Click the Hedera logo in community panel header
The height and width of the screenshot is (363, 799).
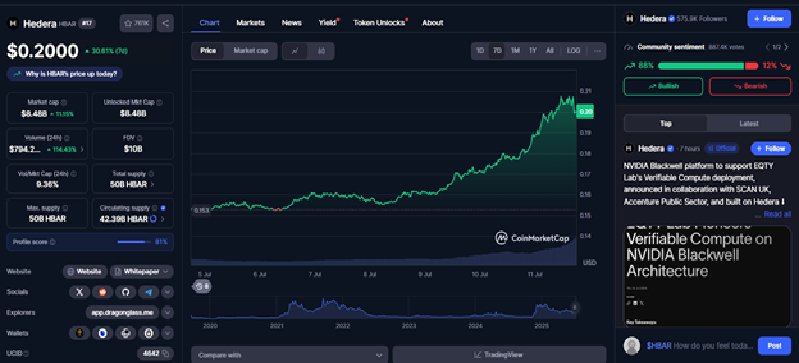pyautogui.click(x=629, y=19)
